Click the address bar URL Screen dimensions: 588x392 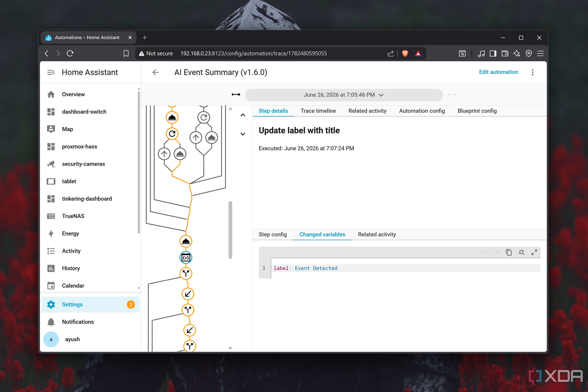coord(253,53)
